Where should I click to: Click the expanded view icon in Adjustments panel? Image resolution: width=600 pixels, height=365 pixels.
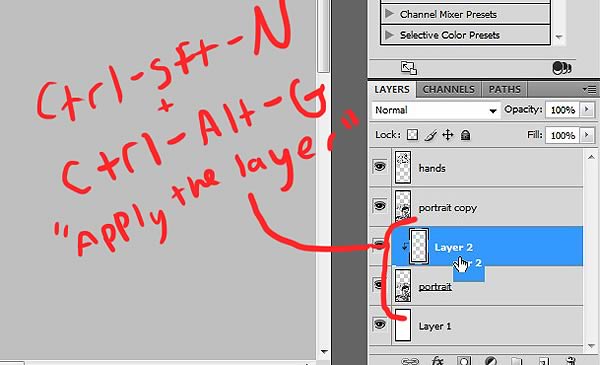[x=409, y=68]
